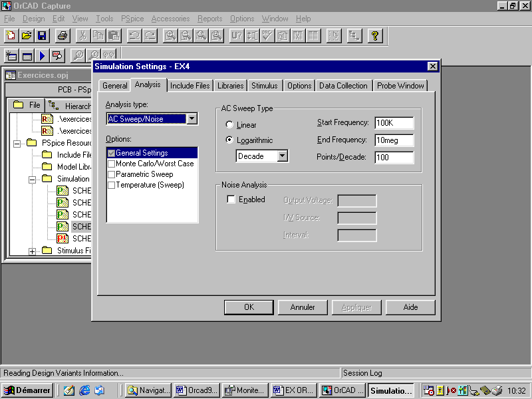This screenshot has height=399, width=532.
Task: Click the 10:32 system tray clock
Action: click(x=517, y=391)
